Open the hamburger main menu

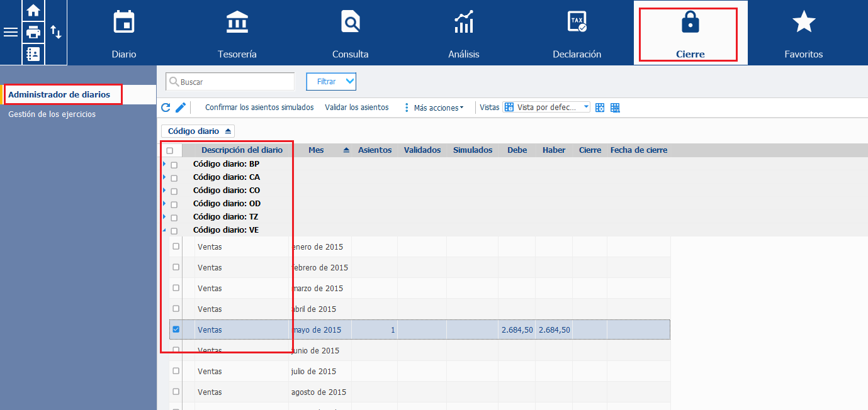pyautogui.click(x=11, y=32)
